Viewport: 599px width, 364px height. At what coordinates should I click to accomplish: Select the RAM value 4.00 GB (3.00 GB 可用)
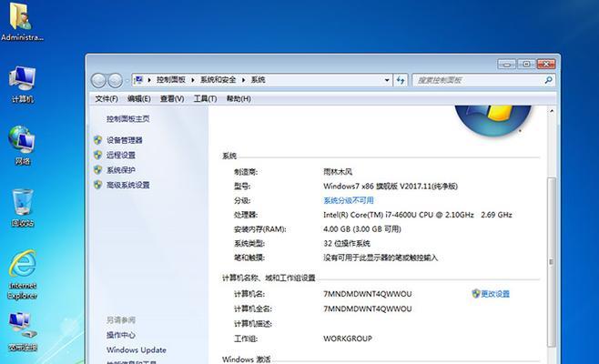pyautogui.click(x=362, y=228)
